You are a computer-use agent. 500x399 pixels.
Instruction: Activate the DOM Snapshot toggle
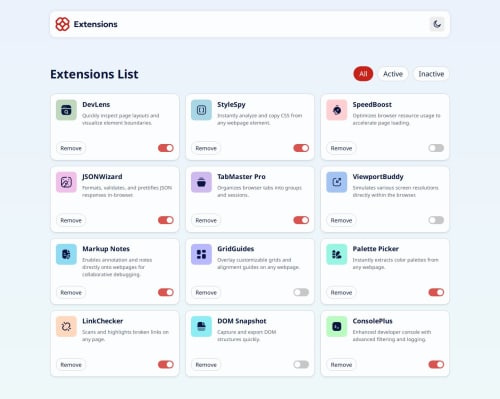click(x=301, y=364)
